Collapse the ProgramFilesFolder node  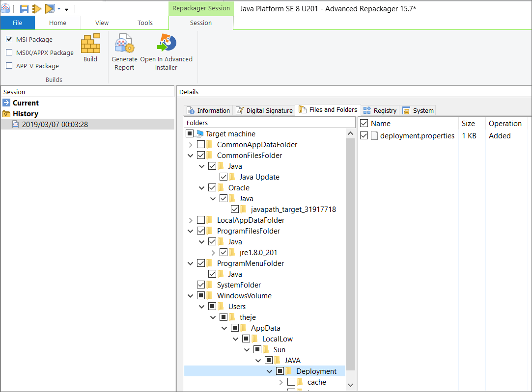[191, 231]
